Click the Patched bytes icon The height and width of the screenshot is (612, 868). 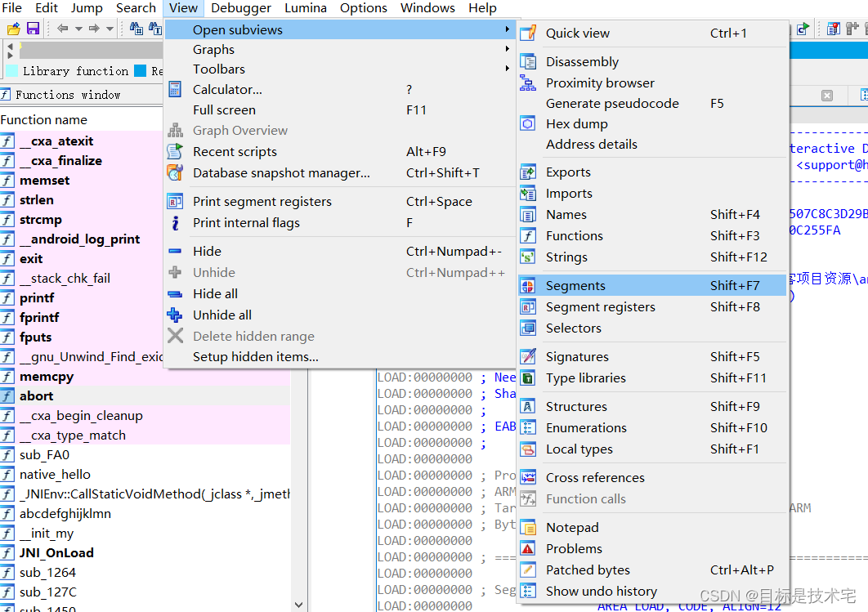tap(528, 570)
